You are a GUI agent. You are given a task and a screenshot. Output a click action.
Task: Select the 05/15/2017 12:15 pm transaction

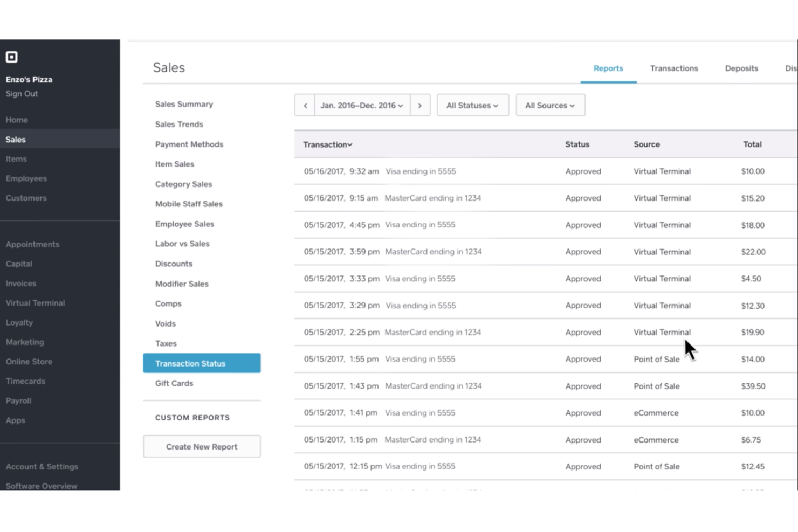pos(546,466)
